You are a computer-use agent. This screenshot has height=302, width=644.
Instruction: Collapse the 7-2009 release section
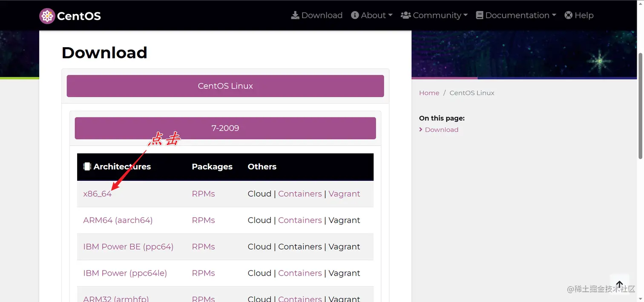point(225,128)
